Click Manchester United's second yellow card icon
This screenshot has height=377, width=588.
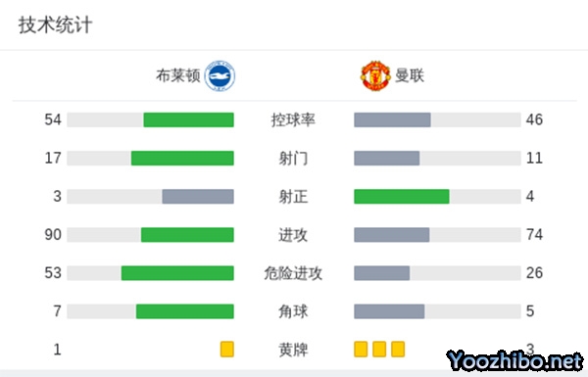click(x=379, y=349)
